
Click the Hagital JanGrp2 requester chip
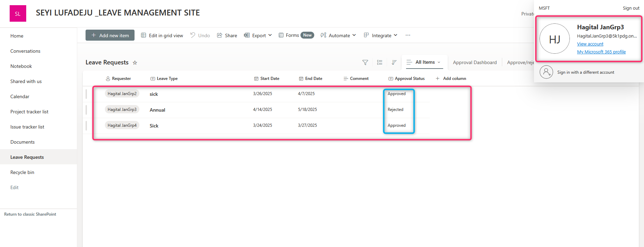pos(122,94)
